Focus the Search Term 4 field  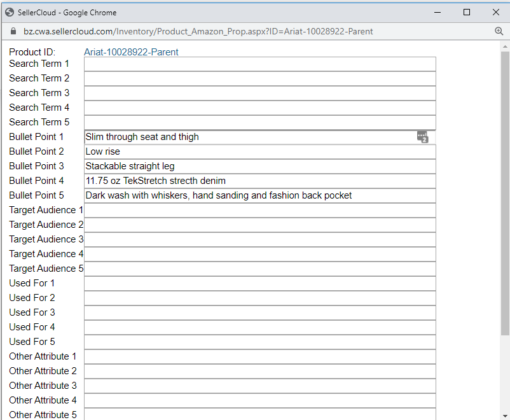pos(260,108)
